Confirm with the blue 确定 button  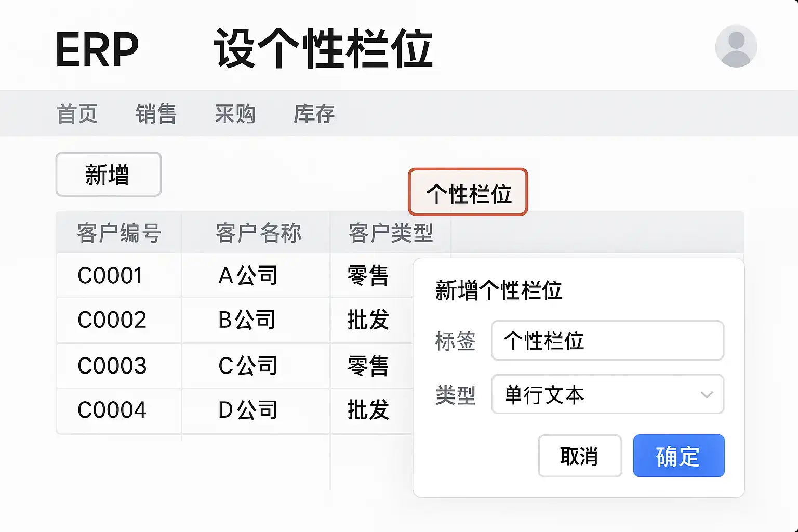tap(678, 456)
